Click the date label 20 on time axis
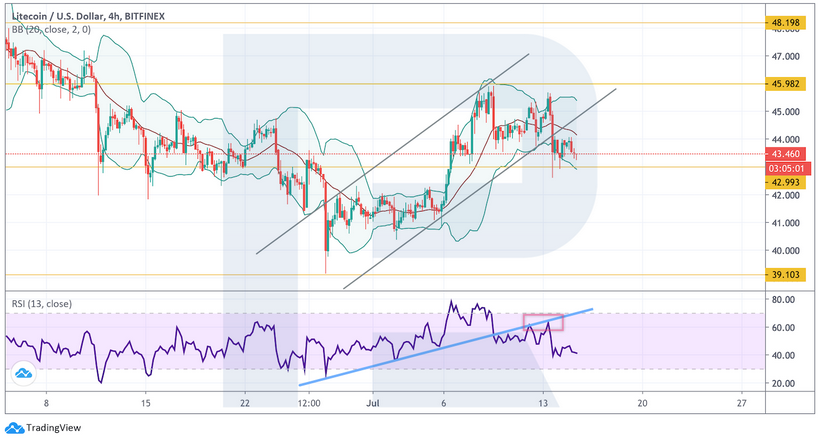The width and height of the screenshot is (820, 442). click(642, 403)
